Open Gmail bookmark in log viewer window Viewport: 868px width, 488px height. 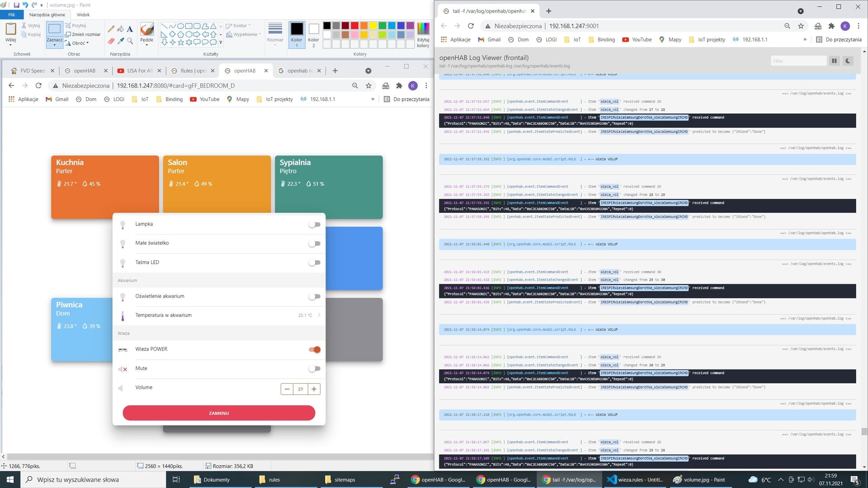tap(489, 39)
